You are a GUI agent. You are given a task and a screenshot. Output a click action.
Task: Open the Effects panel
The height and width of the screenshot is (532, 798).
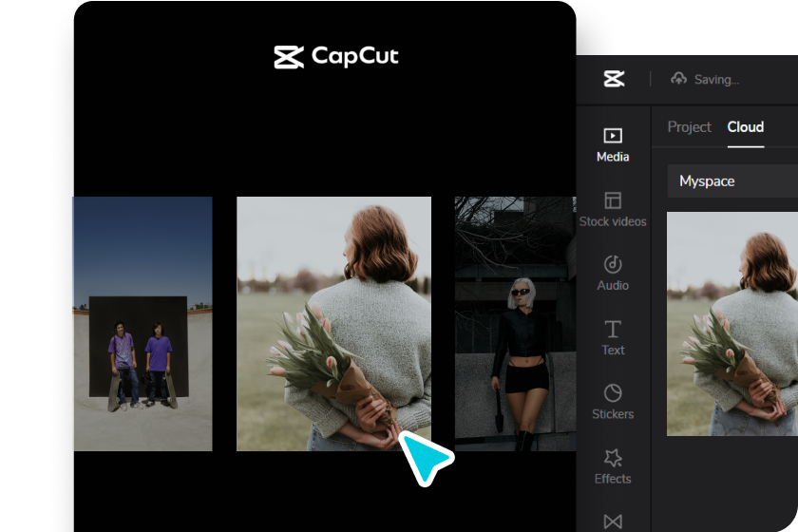613,466
